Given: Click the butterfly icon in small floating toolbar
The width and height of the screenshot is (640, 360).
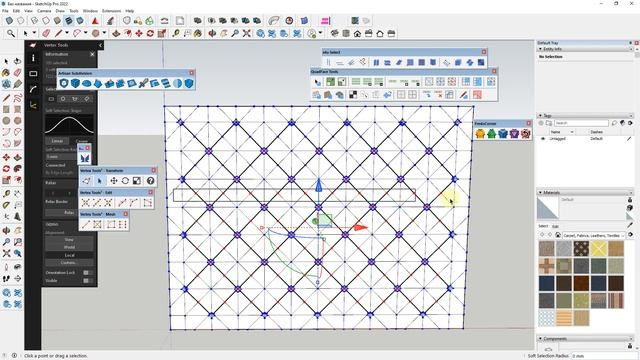Looking at the screenshot, I should pos(84,158).
